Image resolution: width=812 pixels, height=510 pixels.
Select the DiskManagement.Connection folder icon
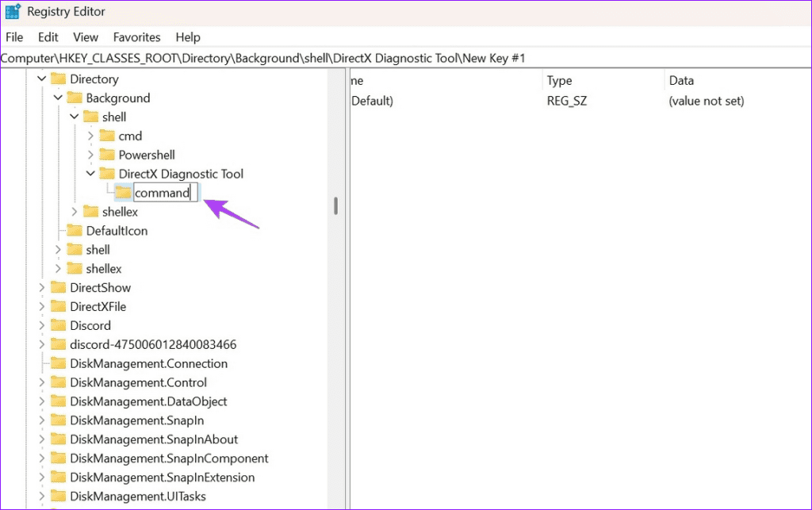pos(58,363)
